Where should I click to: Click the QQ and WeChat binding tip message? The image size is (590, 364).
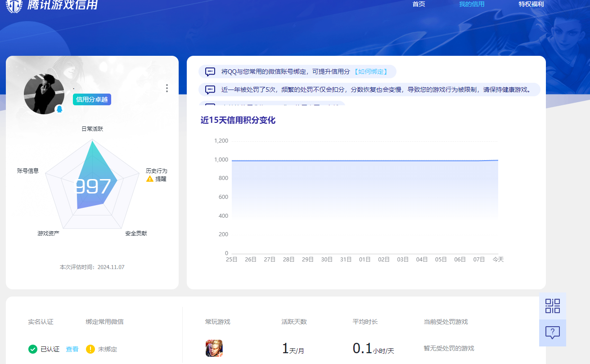(297, 72)
